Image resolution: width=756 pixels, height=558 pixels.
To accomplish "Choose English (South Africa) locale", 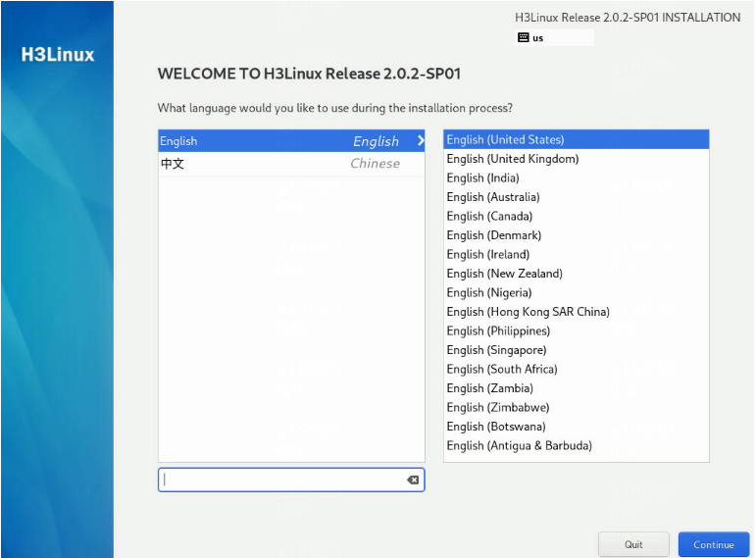I will [577, 370].
